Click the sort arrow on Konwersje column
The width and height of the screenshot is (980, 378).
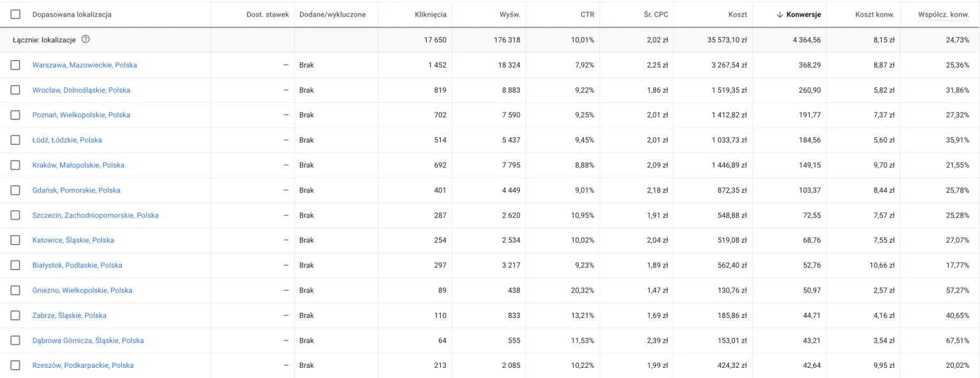780,15
